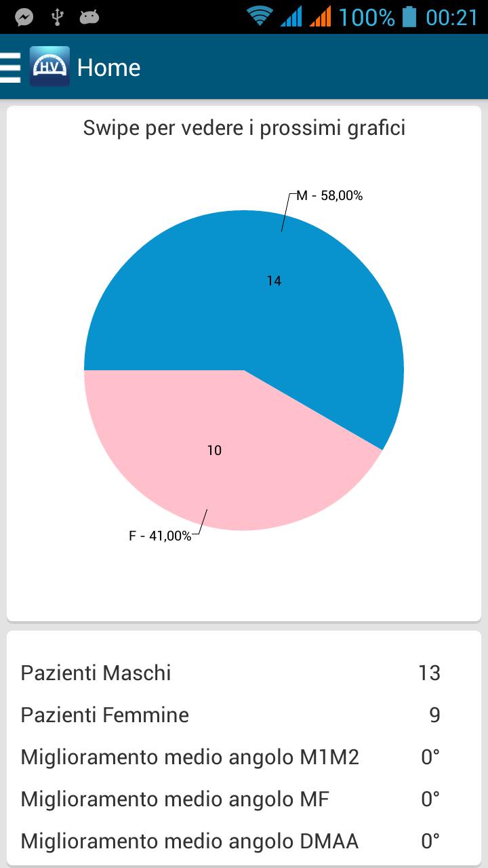Tap the F - 41,00% chart label
This screenshot has height=868, width=488.
(x=160, y=536)
